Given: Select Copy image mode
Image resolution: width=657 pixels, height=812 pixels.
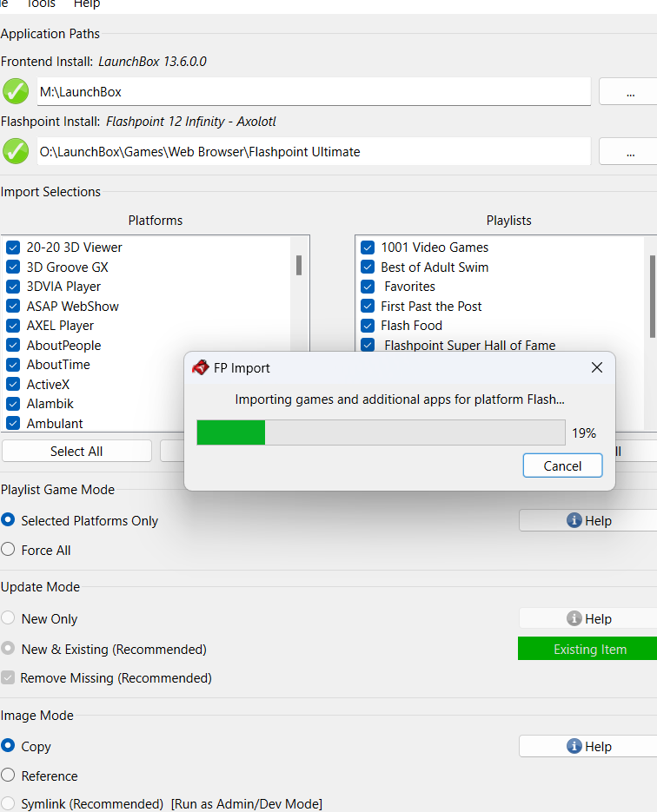Looking at the screenshot, I should [8, 745].
